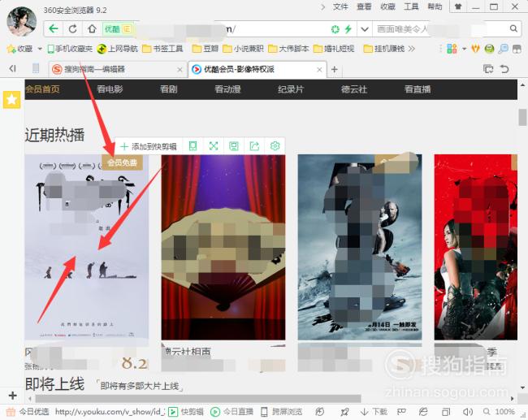Open the 帮助 menu
528x420 pixels.
tap(435, 6)
